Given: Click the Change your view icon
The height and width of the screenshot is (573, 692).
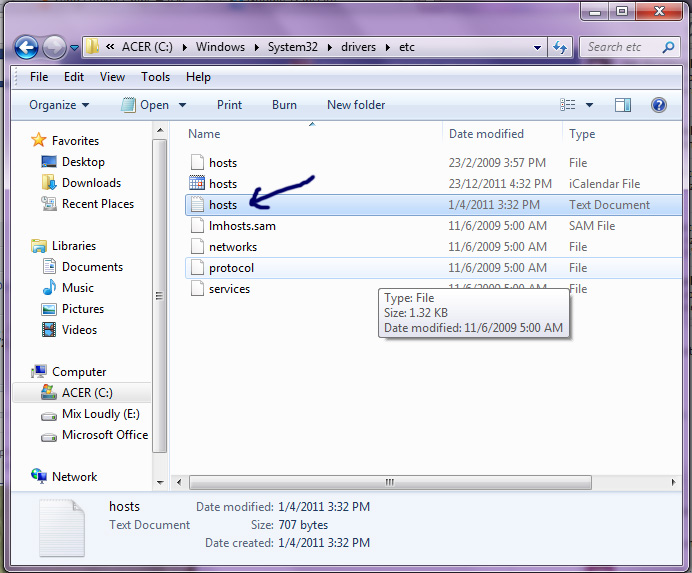Looking at the screenshot, I should click(568, 105).
